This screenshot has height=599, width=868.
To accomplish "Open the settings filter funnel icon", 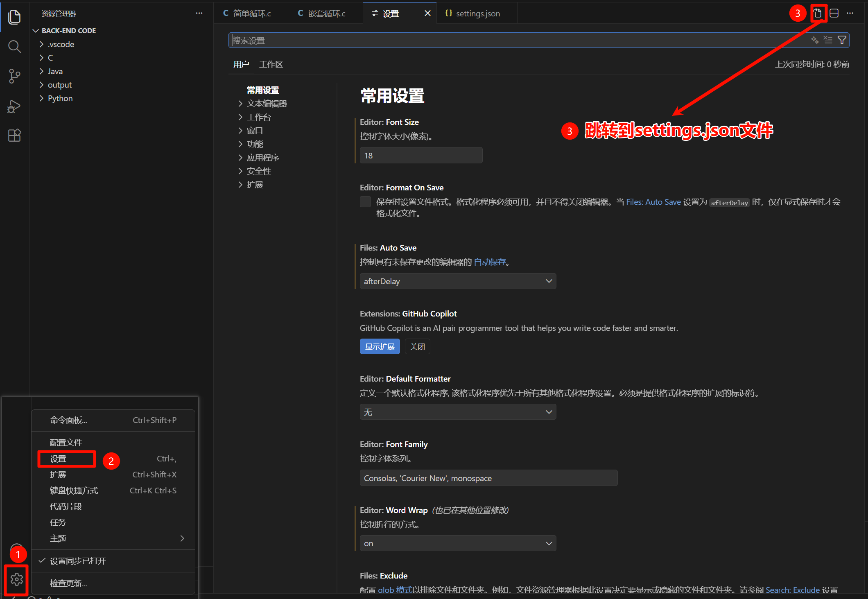I will click(x=842, y=40).
